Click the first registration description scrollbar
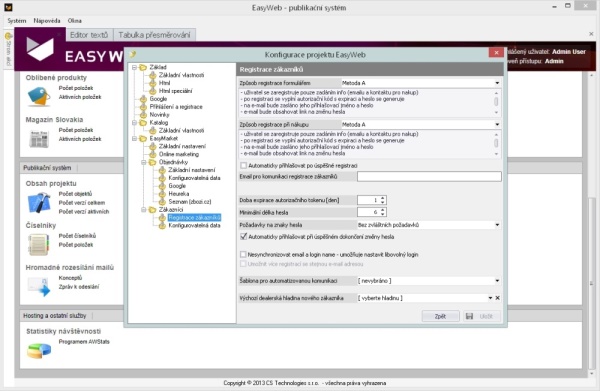The height and width of the screenshot is (391, 600). (497, 102)
